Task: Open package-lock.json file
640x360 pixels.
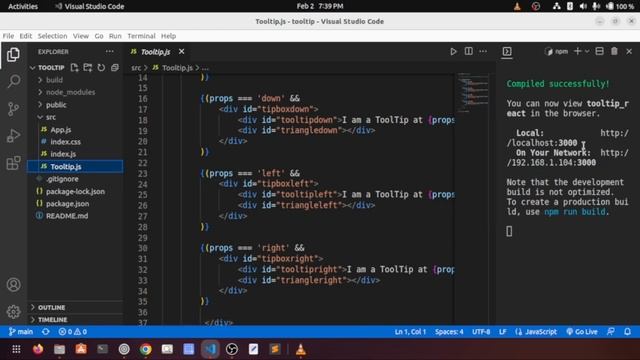Action: 76,191
